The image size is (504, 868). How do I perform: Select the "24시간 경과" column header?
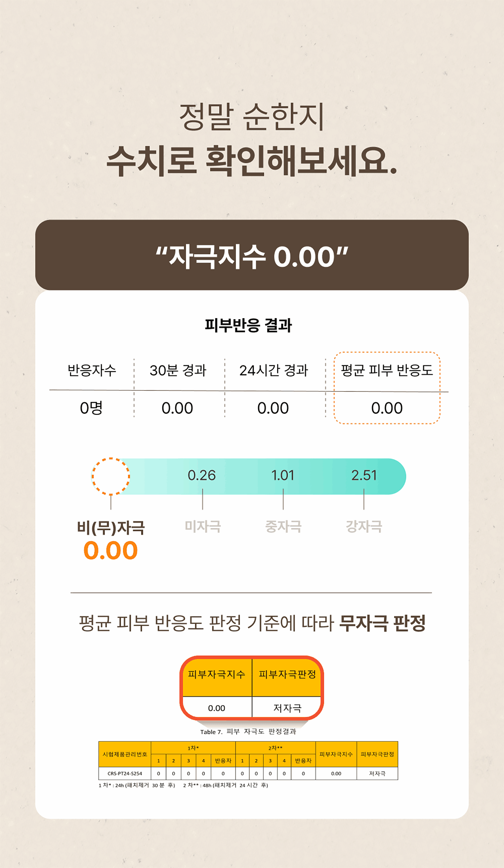[274, 371]
